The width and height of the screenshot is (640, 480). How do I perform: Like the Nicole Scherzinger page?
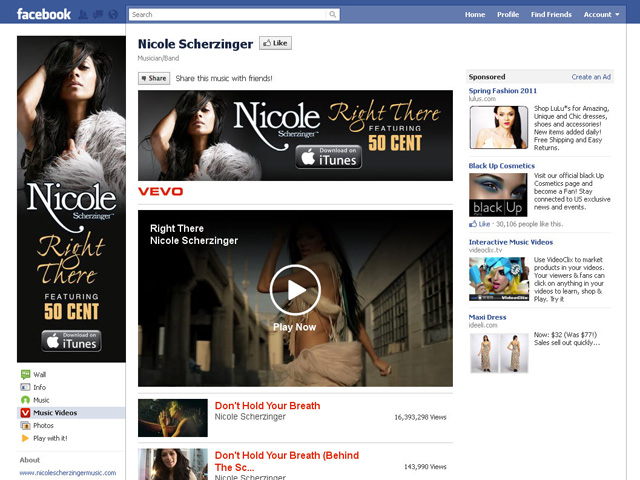point(276,43)
